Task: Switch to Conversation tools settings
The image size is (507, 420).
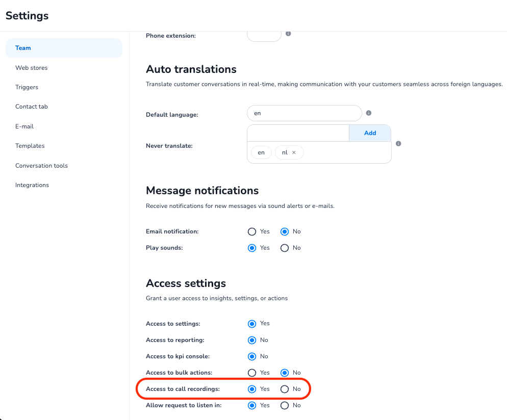Action: pyautogui.click(x=41, y=166)
